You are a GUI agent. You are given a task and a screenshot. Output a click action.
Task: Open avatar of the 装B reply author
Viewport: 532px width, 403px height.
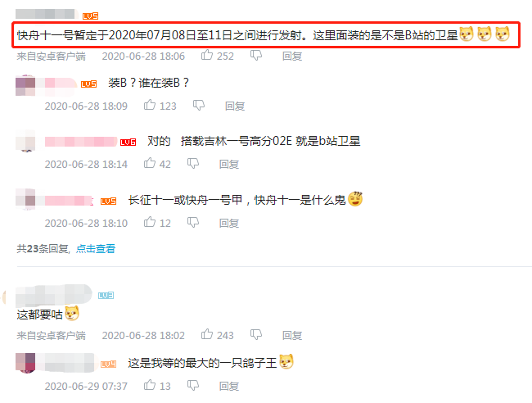click(25, 86)
